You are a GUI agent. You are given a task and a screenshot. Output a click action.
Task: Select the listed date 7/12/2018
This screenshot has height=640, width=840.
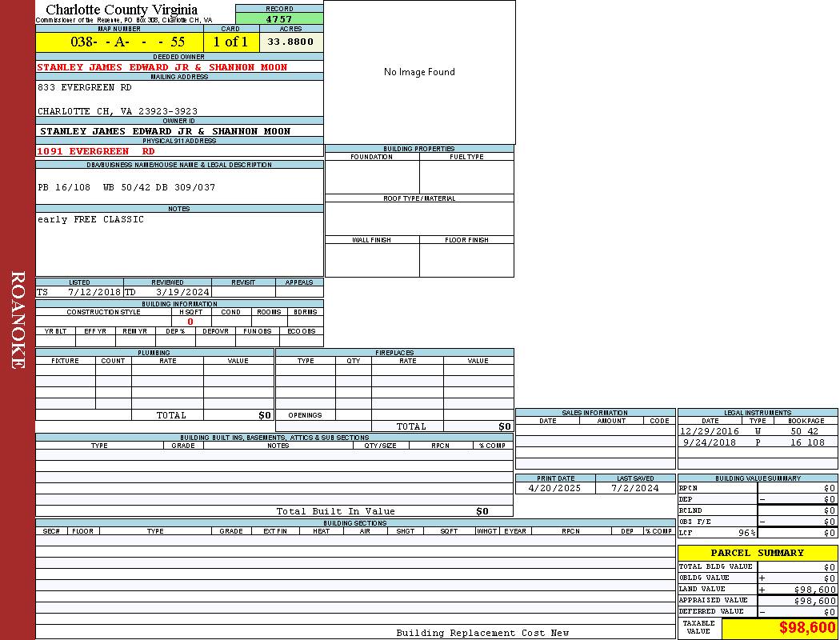tap(93, 292)
